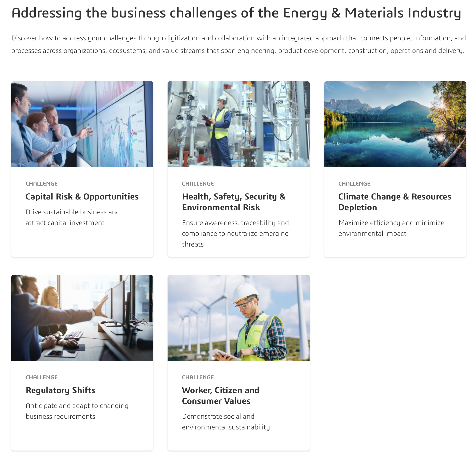Image resolution: width=476 pixels, height=455 pixels.
Task: Open the office computer monitors image
Action: [82, 317]
